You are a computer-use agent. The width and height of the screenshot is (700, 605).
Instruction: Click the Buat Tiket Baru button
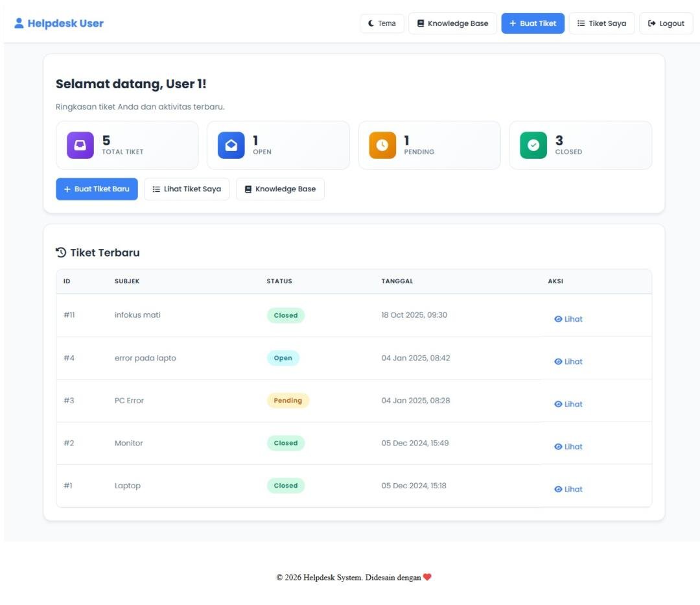click(x=97, y=189)
